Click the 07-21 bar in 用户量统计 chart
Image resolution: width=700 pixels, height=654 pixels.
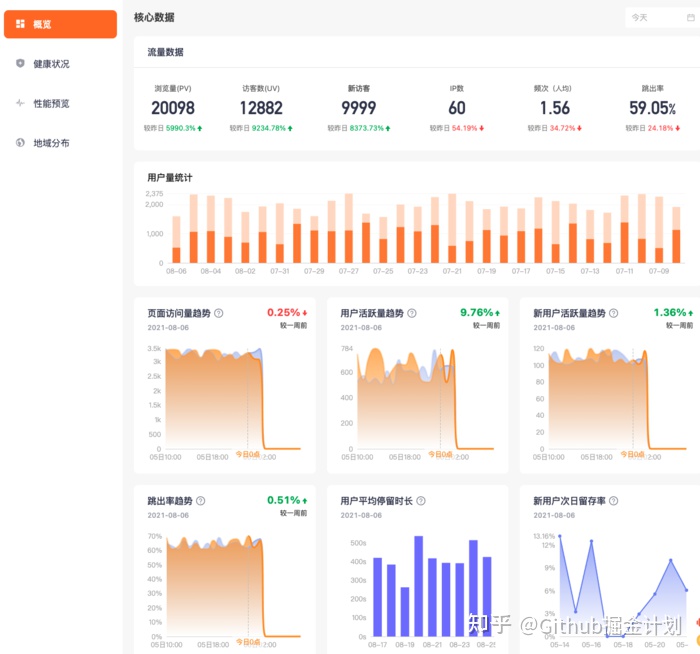pyautogui.click(x=452, y=229)
